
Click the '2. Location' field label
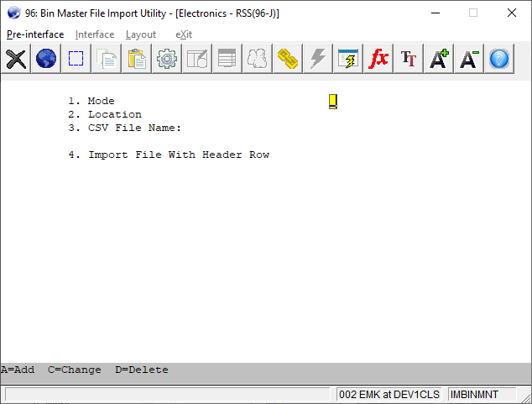click(105, 114)
